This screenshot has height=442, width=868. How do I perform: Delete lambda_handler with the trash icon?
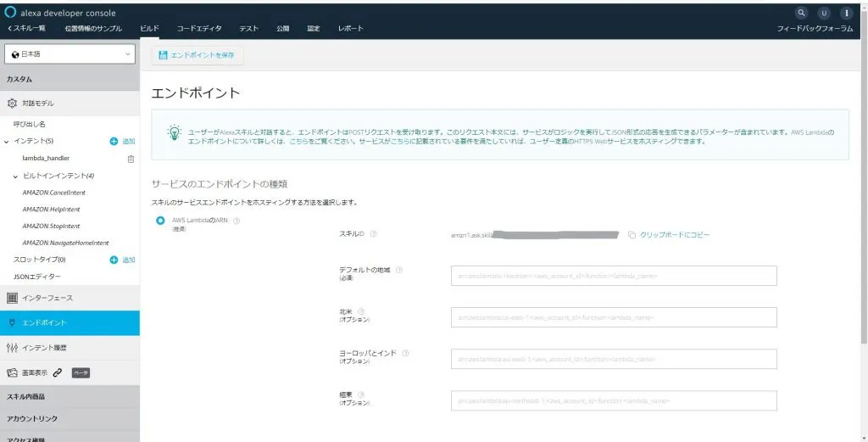coord(130,159)
